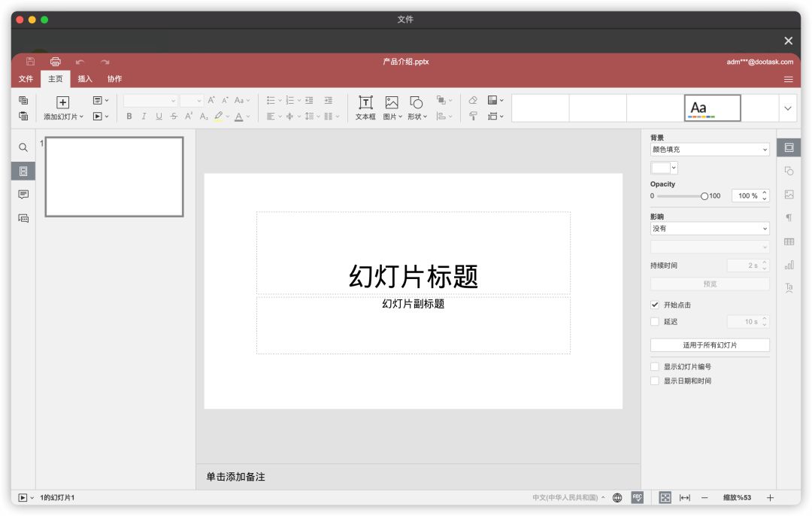Toggle the 开始点击 checkbox
The image size is (812, 516).
[655, 305]
